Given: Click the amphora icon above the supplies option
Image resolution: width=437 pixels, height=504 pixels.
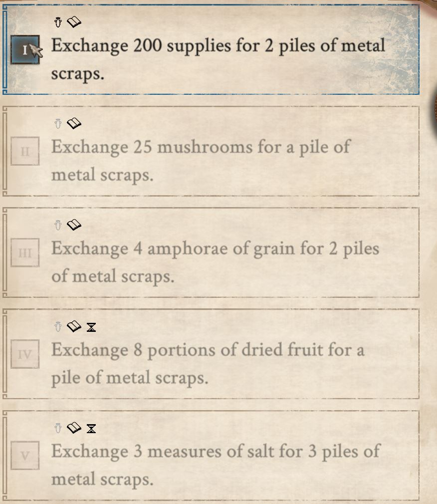Looking at the screenshot, I should point(58,22).
